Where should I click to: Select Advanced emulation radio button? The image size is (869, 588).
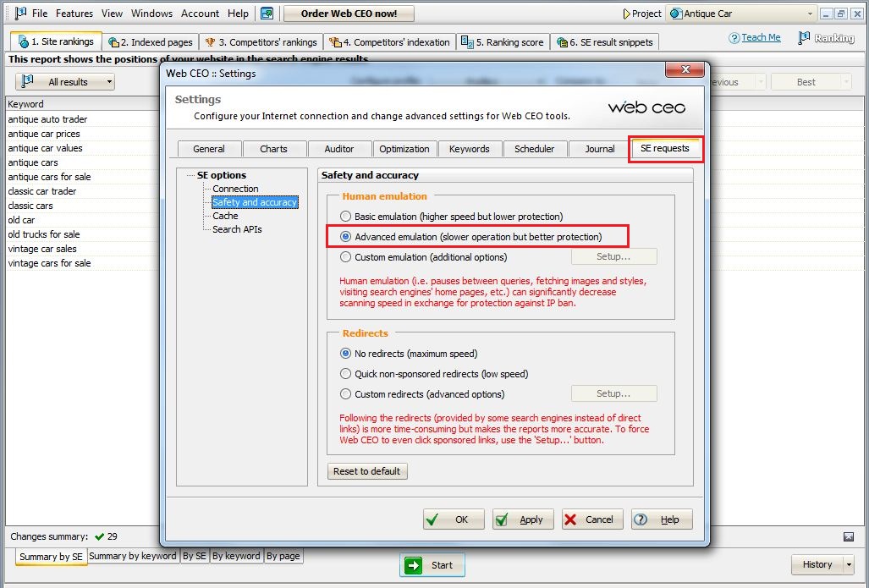(346, 237)
